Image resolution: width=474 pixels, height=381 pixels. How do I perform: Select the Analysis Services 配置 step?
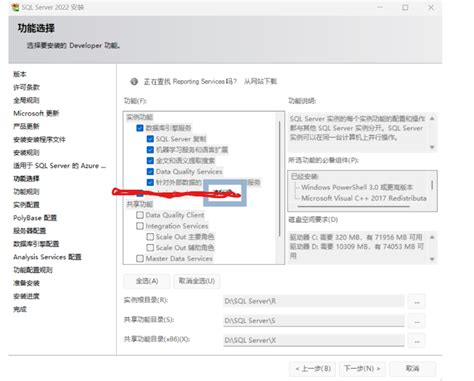[47, 257]
